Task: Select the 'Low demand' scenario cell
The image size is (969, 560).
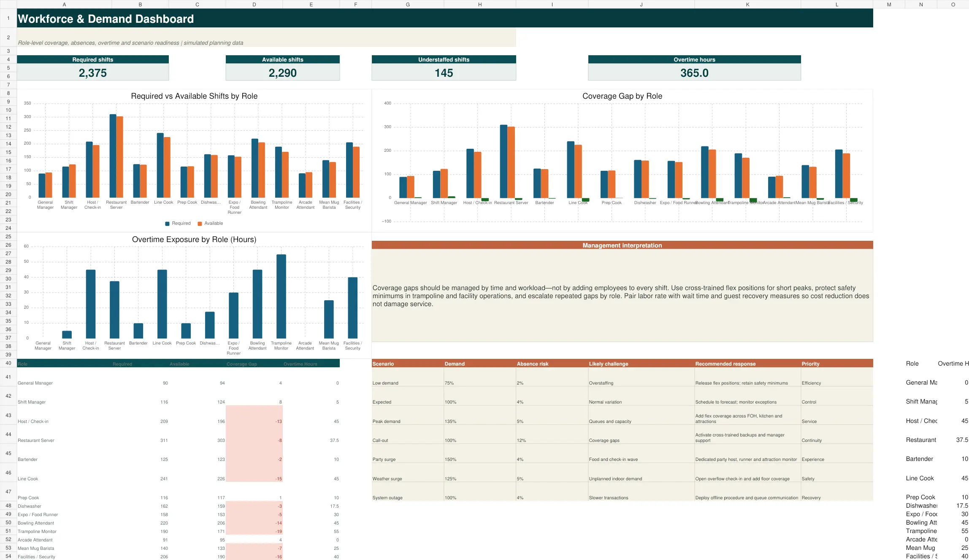Action: coord(408,377)
